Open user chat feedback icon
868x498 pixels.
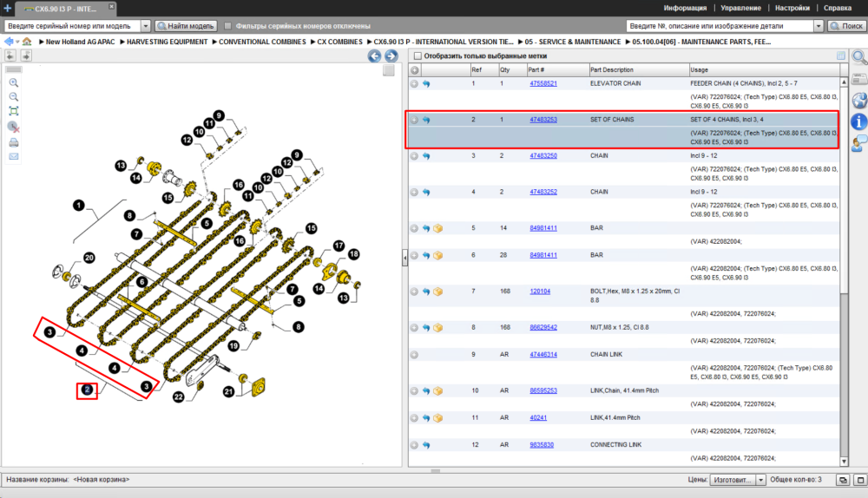pos(858,143)
